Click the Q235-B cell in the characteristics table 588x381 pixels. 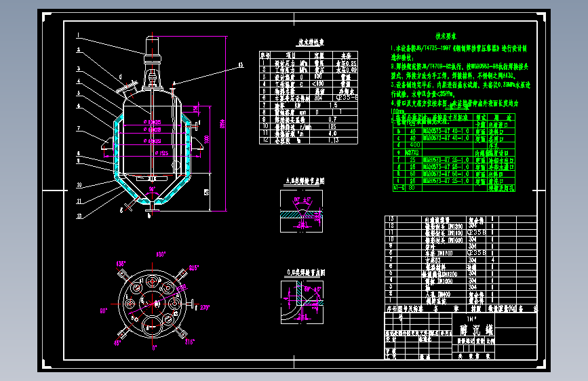[x=347, y=98]
